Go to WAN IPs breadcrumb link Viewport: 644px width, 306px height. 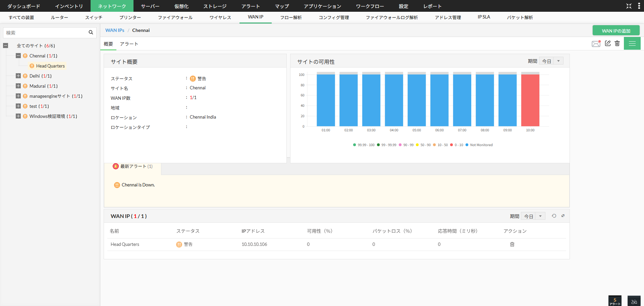coord(115,30)
